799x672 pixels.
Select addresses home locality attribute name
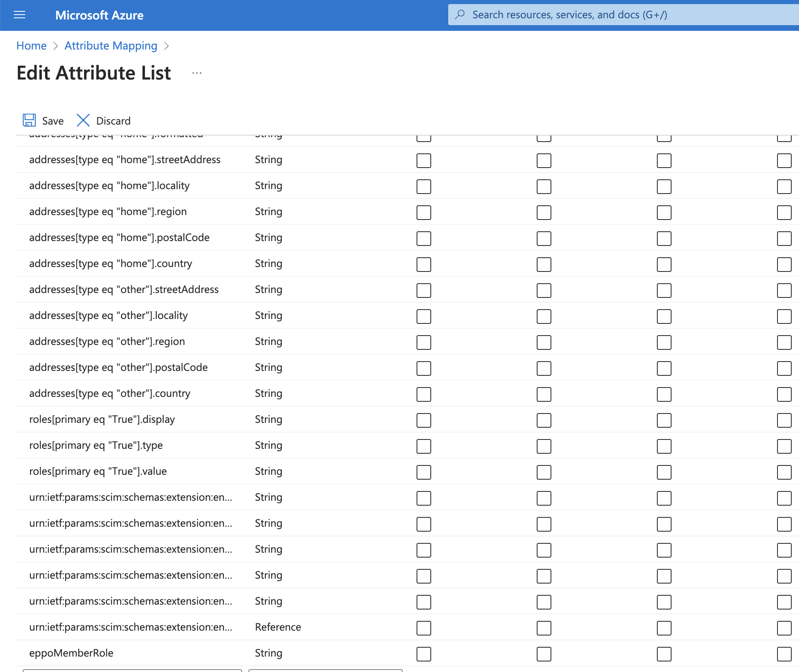click(x=109, y=185)
